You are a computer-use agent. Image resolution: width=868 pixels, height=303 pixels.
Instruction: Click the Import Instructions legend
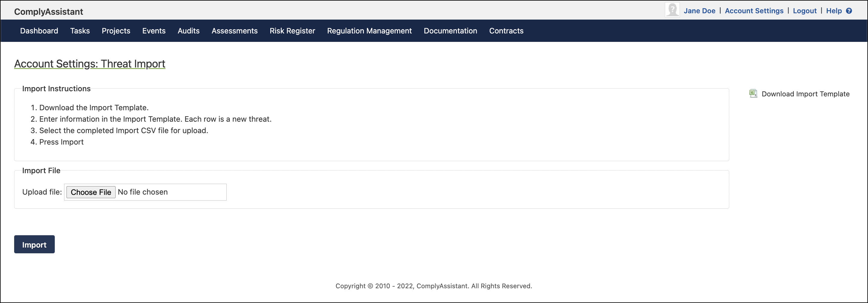click(56, 89)
